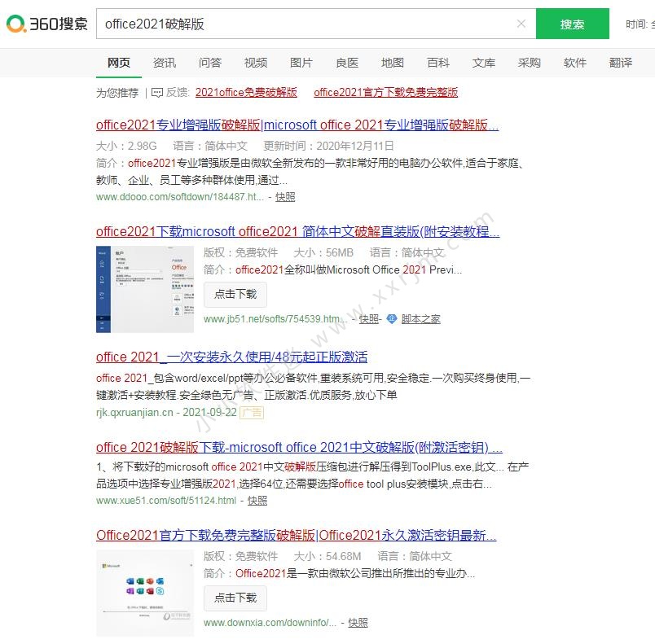Click suggestion 2021office免费破解版

[x=246, y=92]
